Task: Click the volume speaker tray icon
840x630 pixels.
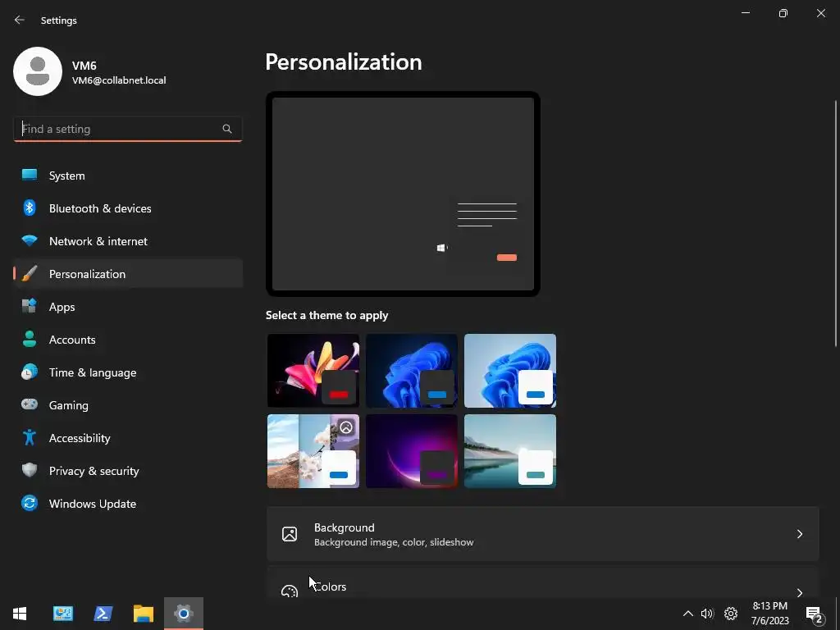Action: 708,614
